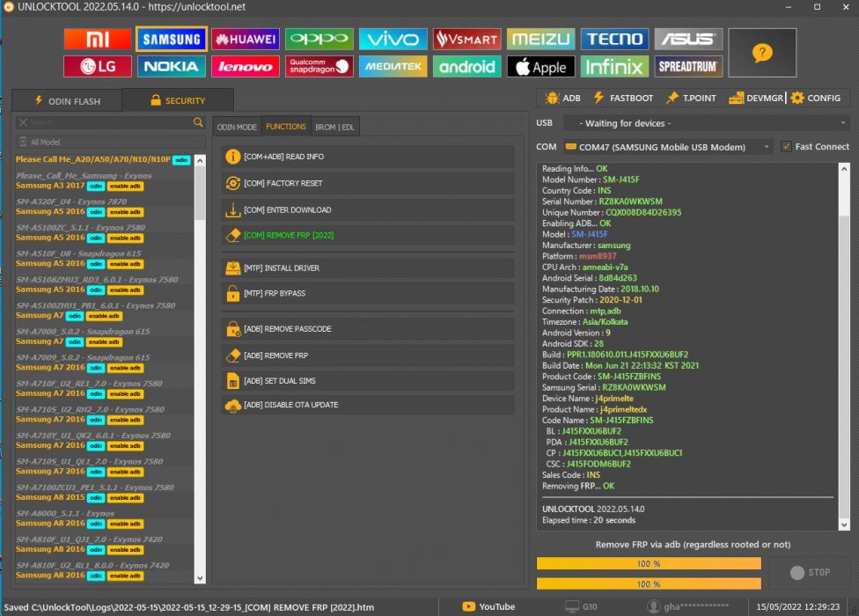Switch to the ODIN FLASH tab
859x616 pixels.
(68, 100)
